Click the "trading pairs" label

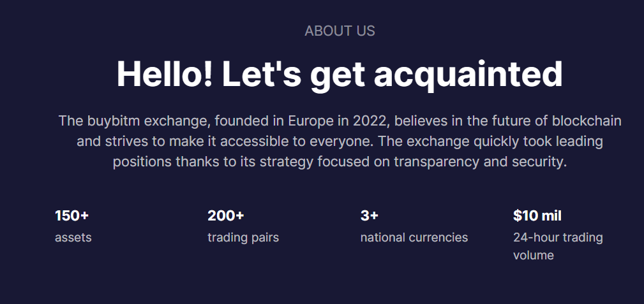pyautogui.click(x=243, y=238)
